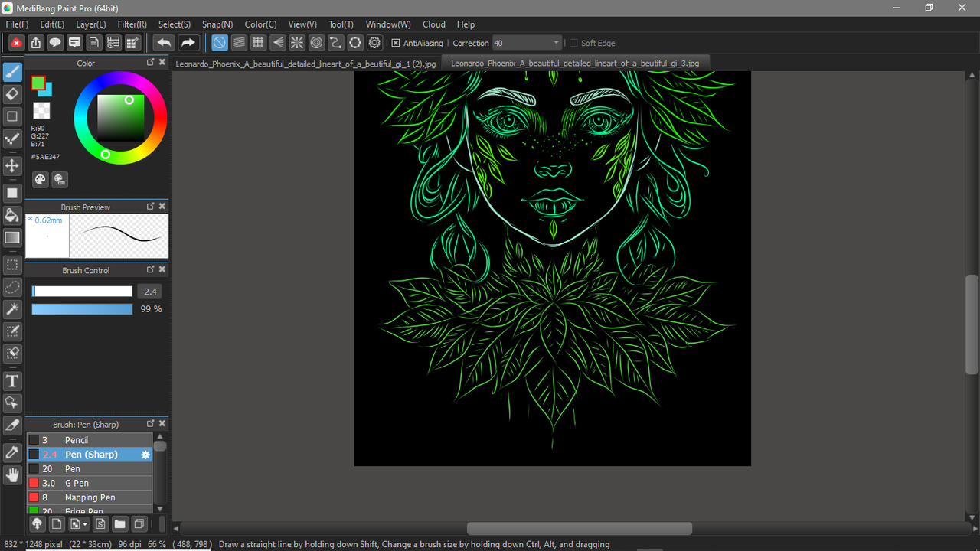Open settings for Pen (Sharp) brush

click(145, 455)
